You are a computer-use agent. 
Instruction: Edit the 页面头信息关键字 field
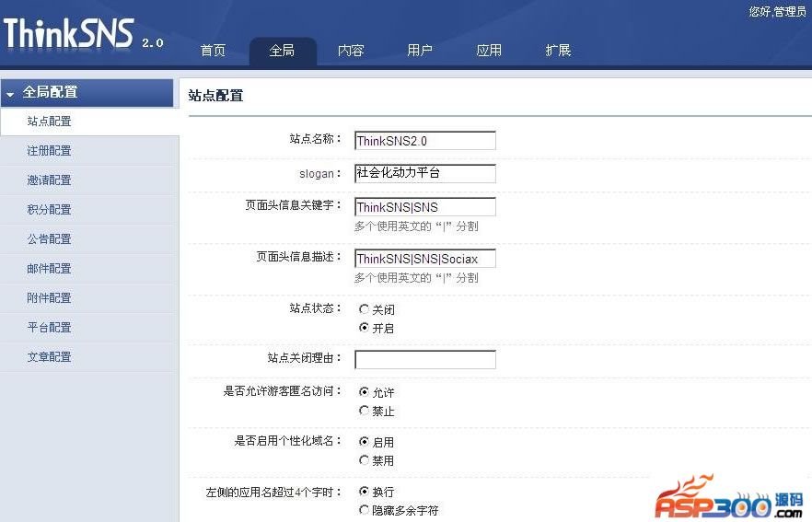(x=425, y=206)
